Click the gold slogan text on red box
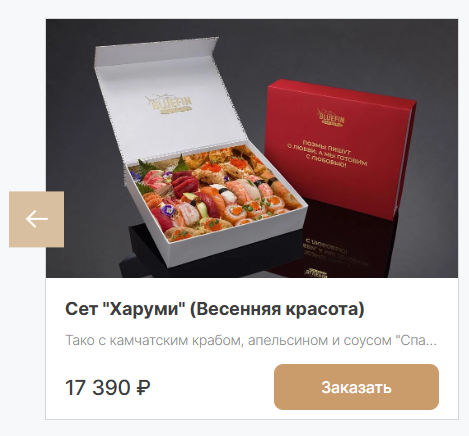This screenshot has width=469, height=436. (327, 152)
